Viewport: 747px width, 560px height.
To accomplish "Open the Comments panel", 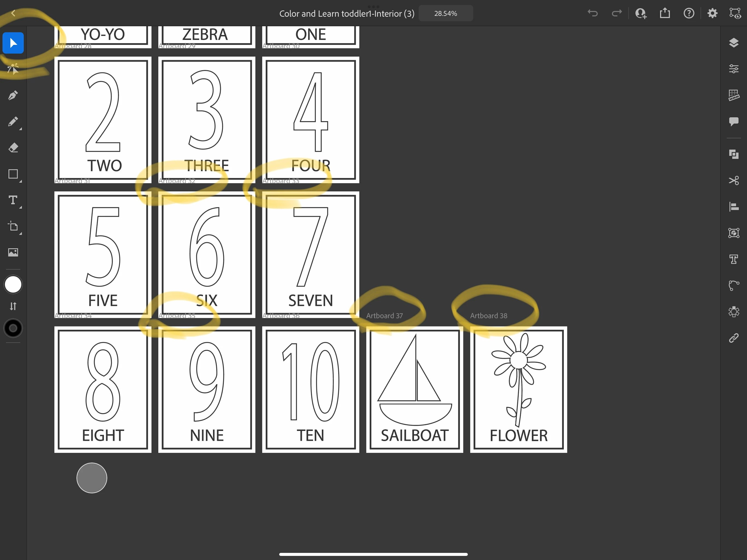I will tap(734, 121).
